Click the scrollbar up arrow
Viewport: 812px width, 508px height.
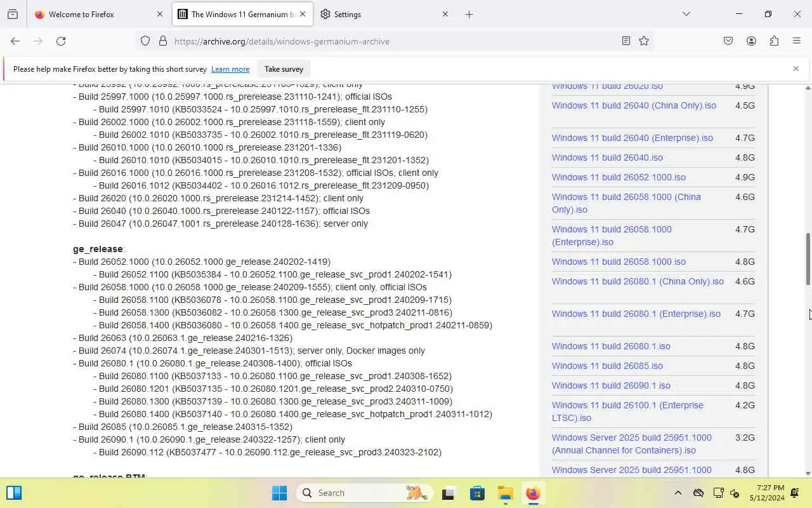pyautogui.click(x=808, y=88)
